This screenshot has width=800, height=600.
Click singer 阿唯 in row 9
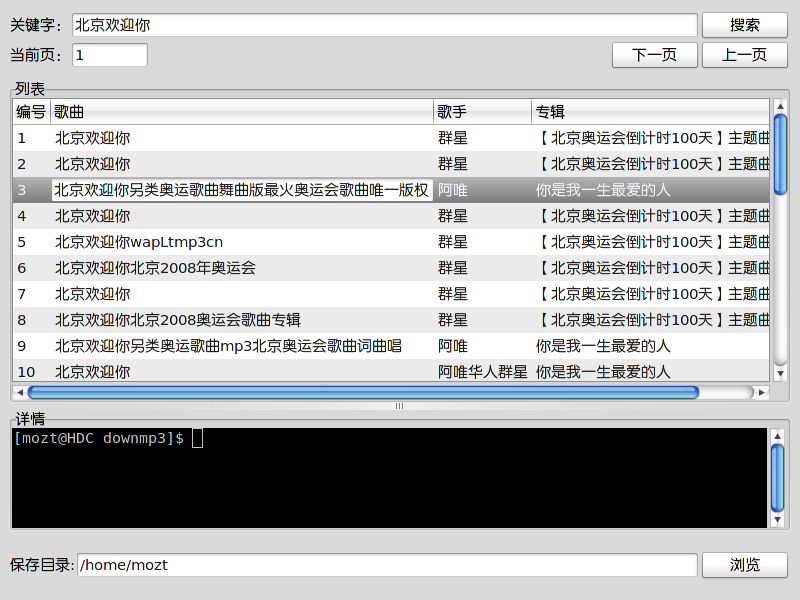453,346
